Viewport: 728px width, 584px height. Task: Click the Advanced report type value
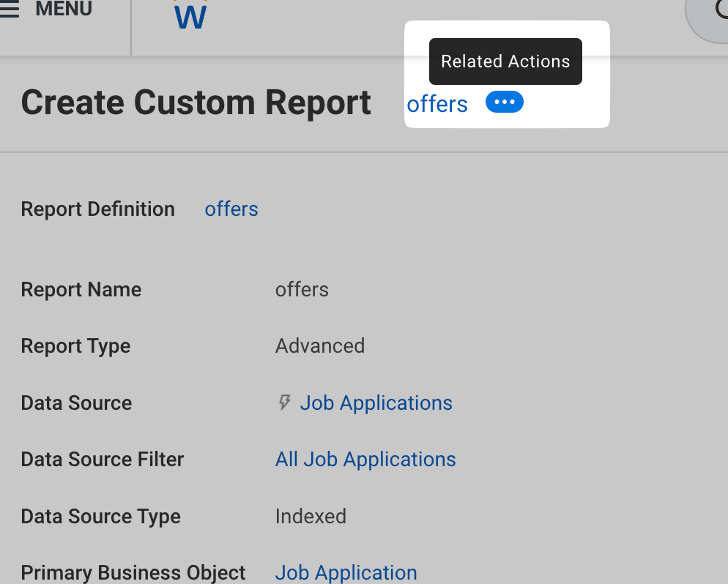pos(319,346)
